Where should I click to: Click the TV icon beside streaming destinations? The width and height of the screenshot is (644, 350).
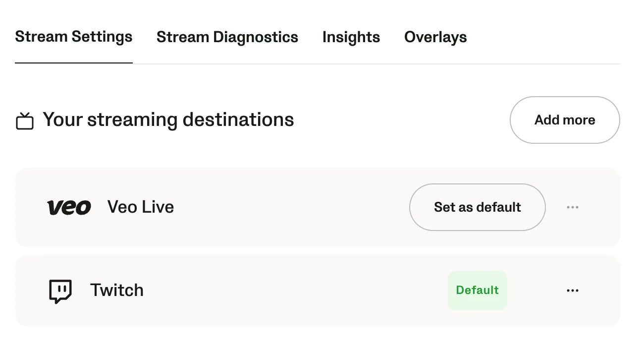tap(25, 121)
